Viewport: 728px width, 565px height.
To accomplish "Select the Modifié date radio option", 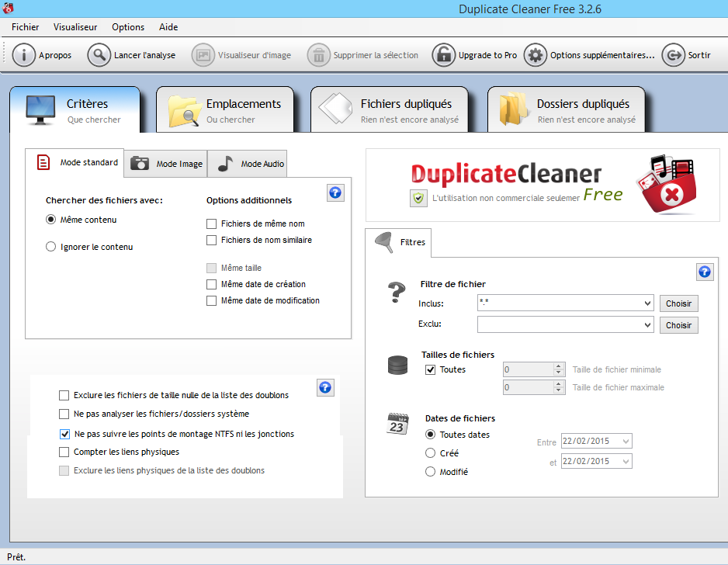I will coord(431,471).
